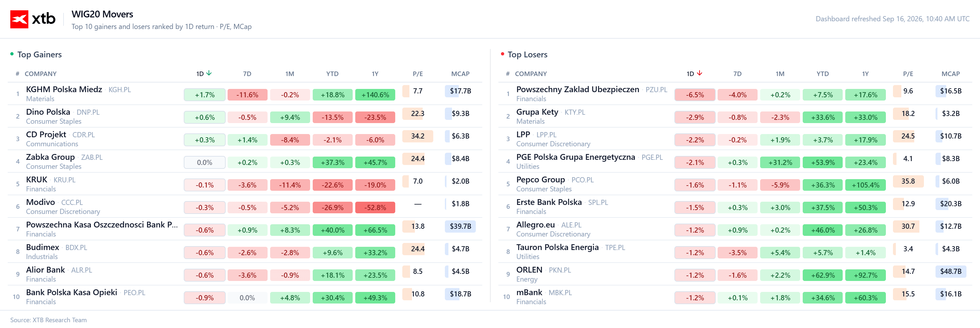980x328 pixels.
Task: Sort the Top Gainers table by MCAP
Action: click(460, 74)
